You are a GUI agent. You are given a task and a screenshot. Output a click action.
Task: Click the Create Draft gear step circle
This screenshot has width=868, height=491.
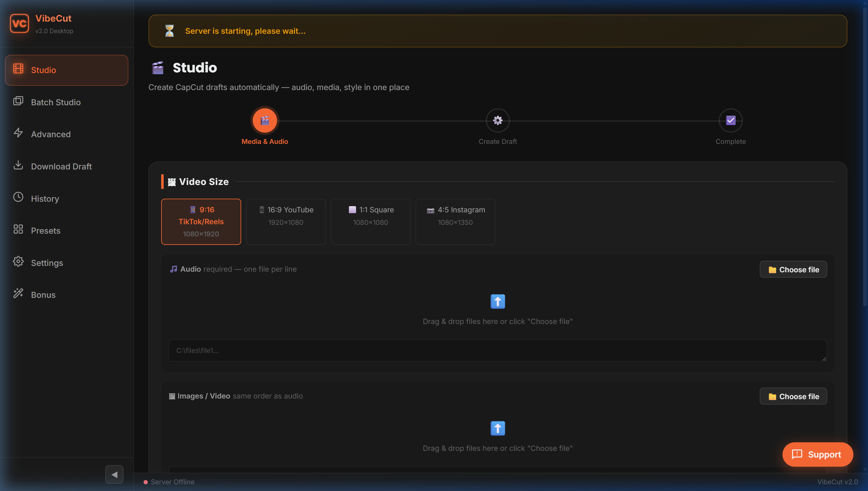498,120
